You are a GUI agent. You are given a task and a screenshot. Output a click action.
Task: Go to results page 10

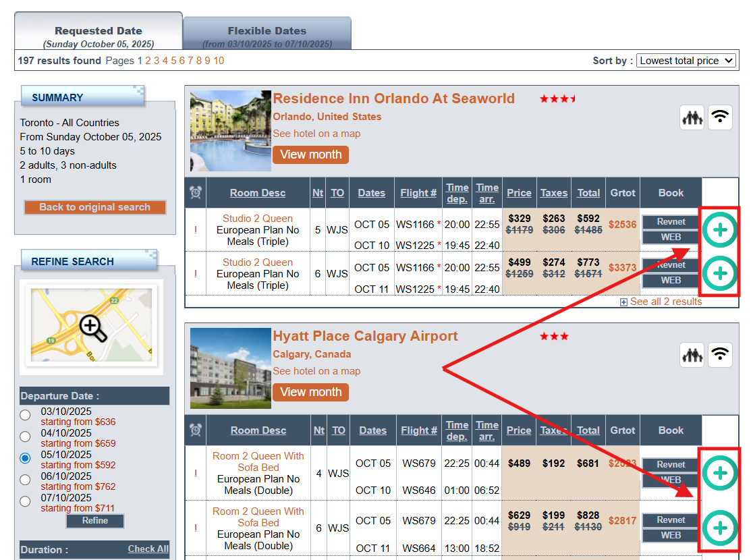219,61
